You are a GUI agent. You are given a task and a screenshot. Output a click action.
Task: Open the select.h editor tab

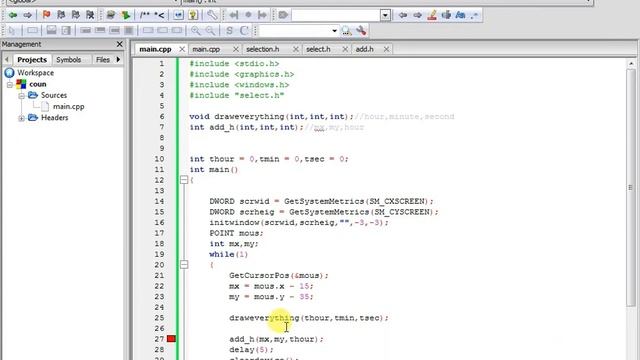[x=318, y=49]
